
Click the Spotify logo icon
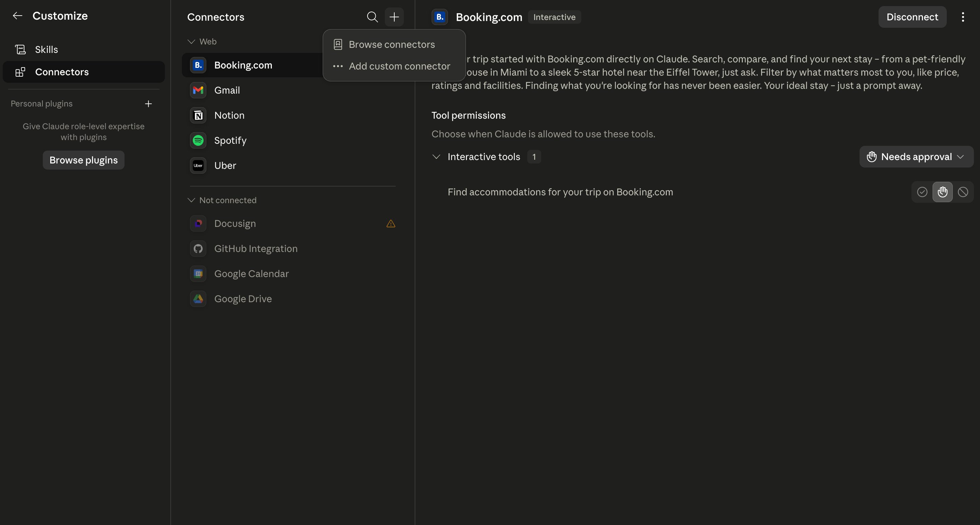[x=198, y=141]
